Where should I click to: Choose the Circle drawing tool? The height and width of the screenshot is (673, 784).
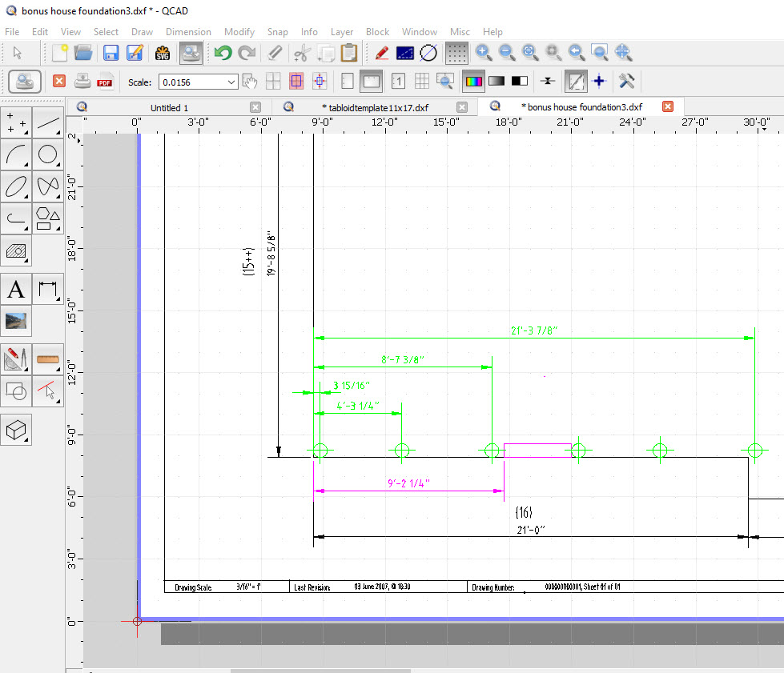pyautogui.click(x=48, y=154)
